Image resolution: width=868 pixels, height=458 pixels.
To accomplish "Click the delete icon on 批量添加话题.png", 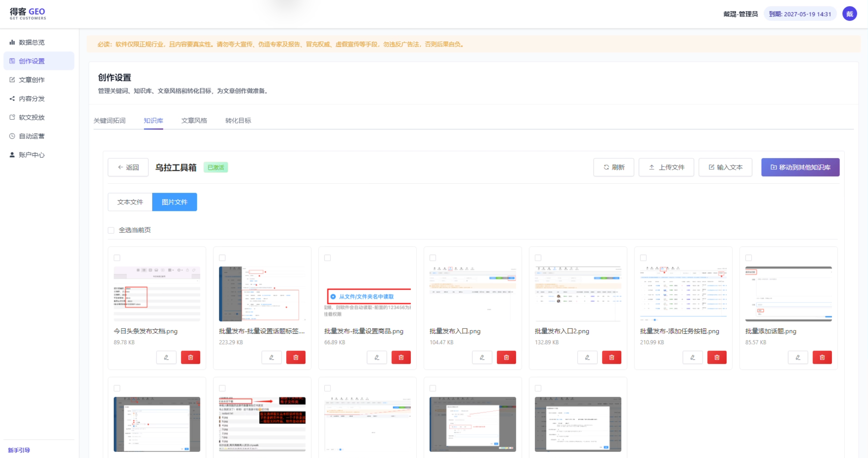I will [822, 357].
